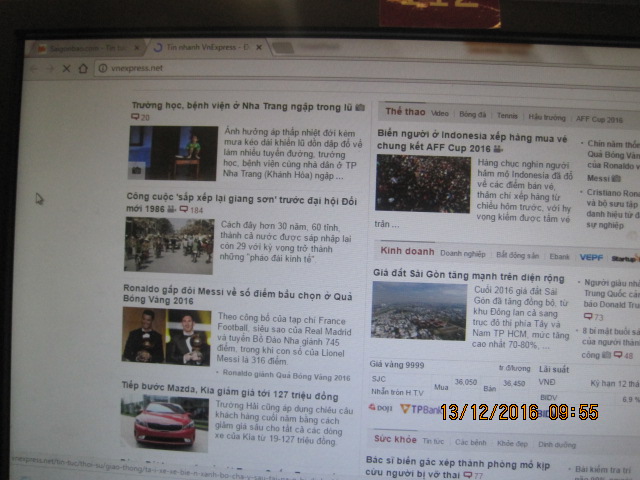Click gold sell price 36,450

(514, 383)
